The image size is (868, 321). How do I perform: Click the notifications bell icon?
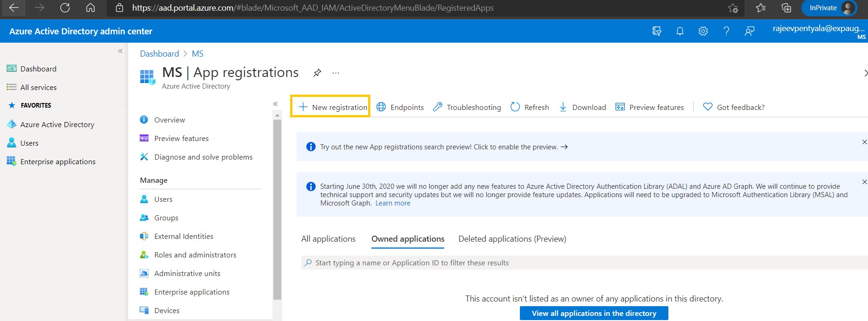(680, 31)
